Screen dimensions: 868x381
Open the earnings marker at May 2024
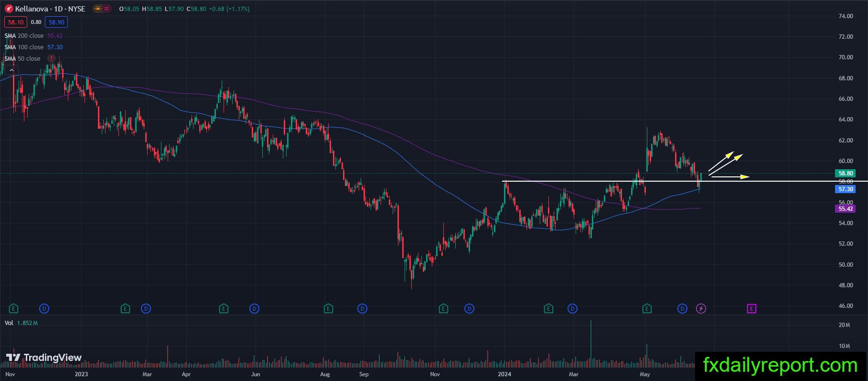647,309
